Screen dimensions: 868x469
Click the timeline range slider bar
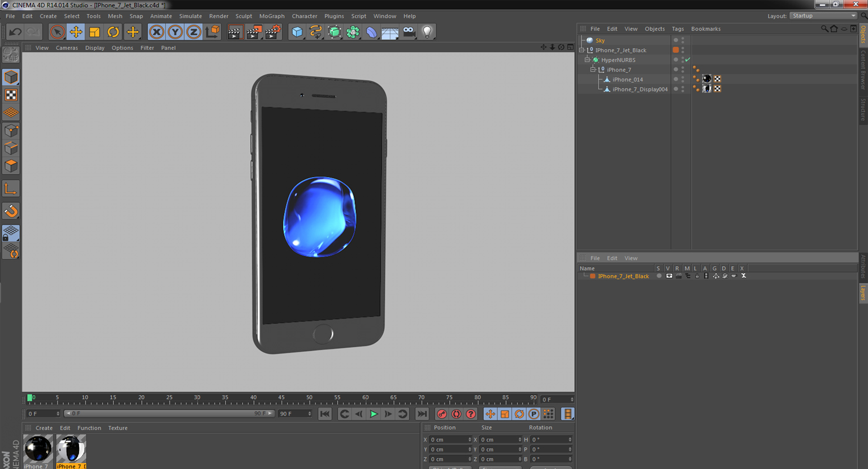[169, 414]
